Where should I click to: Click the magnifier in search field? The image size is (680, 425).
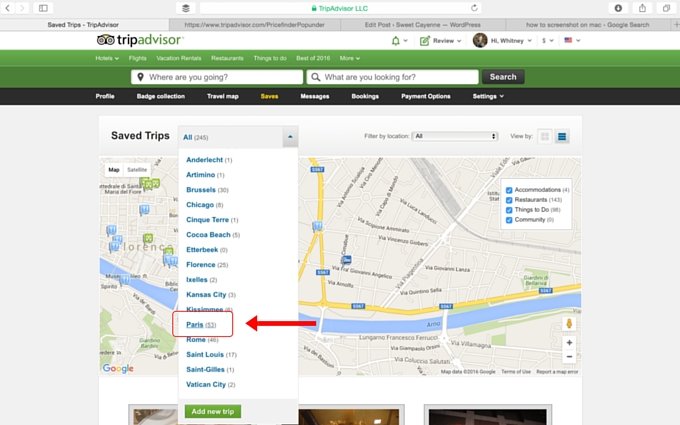316,77
